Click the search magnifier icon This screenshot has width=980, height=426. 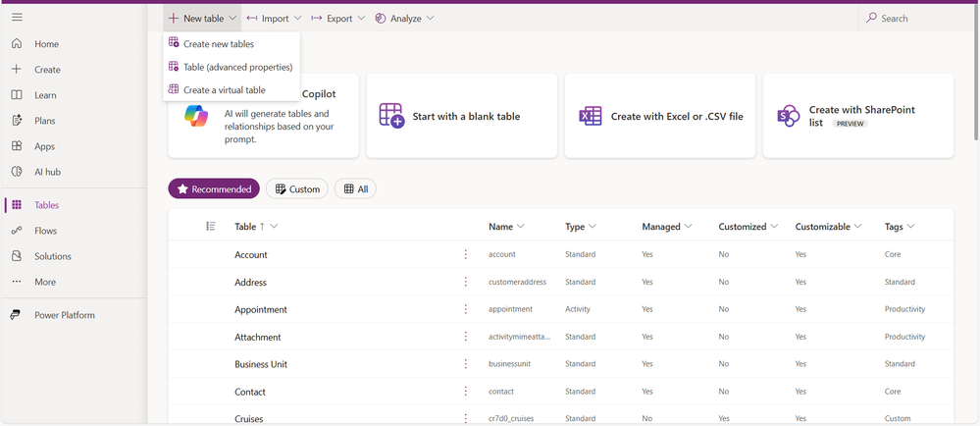coord(871,18)
